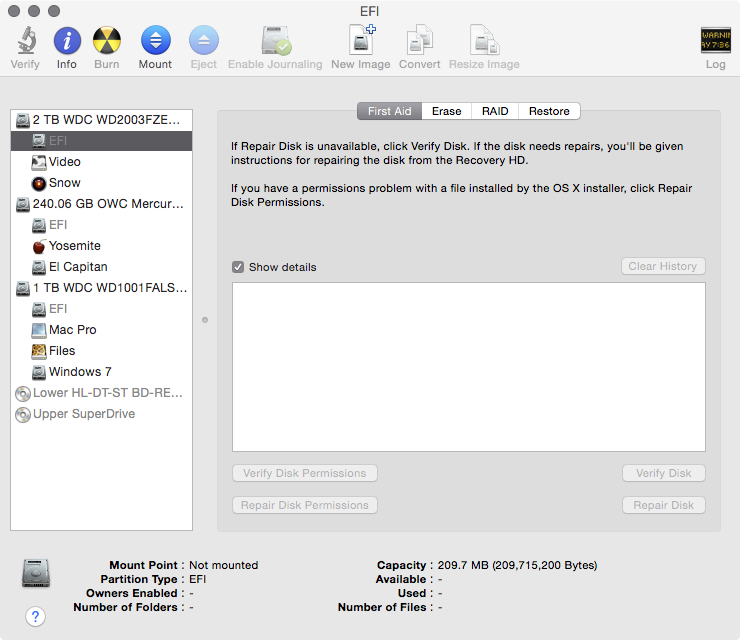Select the El Capitan volume
This screenshot has width=740, height=640.
[x=101, y=267]
